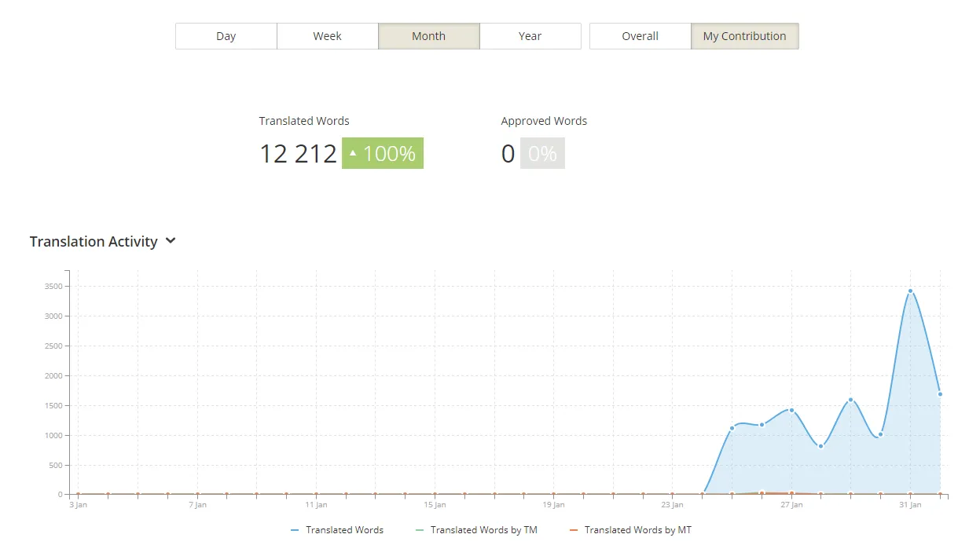Select the data point near 1600 words
The height and width of the screenshot is (556, 980).
click(x=850, y=400)
